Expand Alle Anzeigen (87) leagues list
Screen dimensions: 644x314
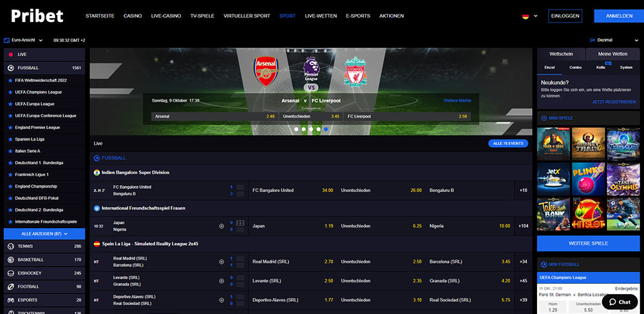tap(44, 234)
